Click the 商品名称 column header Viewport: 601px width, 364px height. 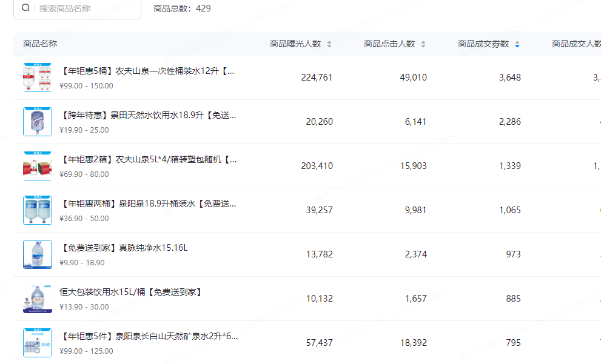40,44
